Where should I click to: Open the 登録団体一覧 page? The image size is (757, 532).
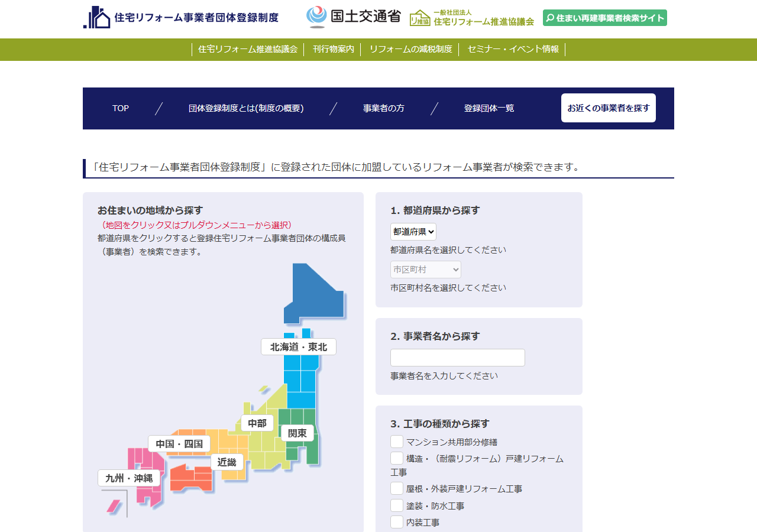coord(489,108)
